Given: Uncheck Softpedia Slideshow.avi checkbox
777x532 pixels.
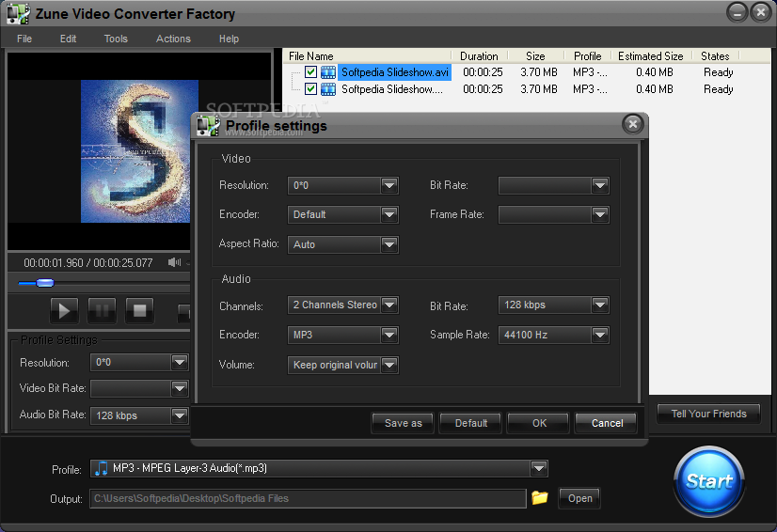Looking at the screenshot, I should (310, 71).
